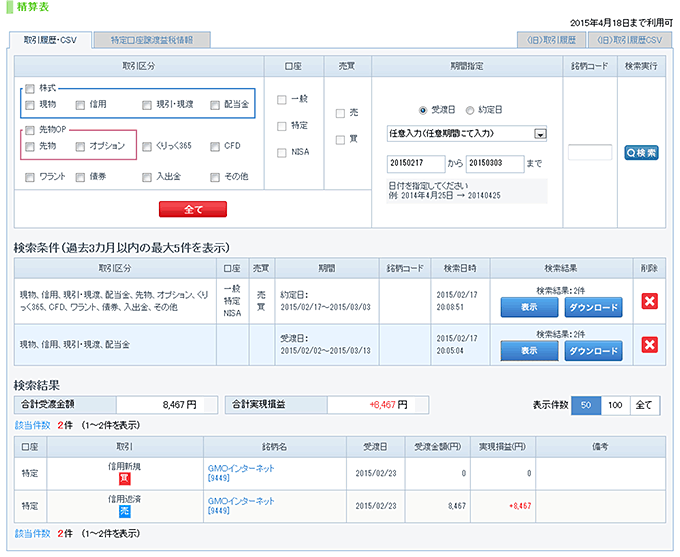Select the 受渡日 radio button
Viewport: 680px width, 557px height.
tap(409, 110)
